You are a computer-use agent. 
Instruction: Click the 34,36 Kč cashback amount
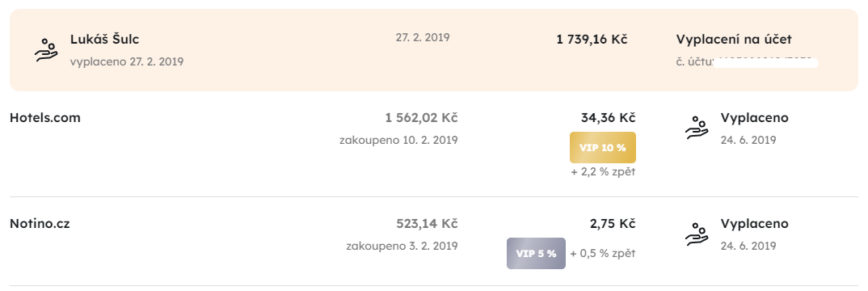click(x=608, y=118)
